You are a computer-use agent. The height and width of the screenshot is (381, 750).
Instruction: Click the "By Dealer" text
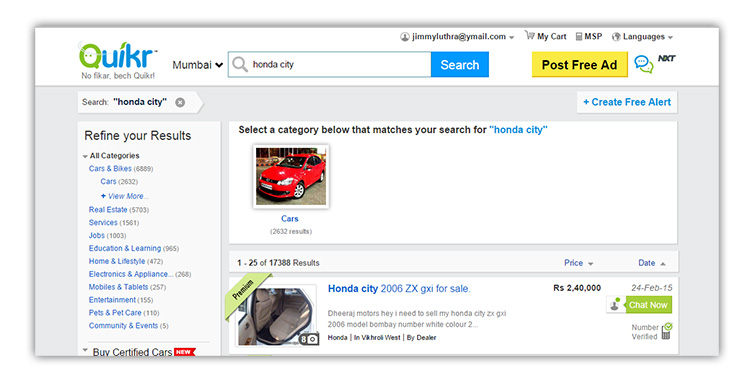[x=421, y=337]
